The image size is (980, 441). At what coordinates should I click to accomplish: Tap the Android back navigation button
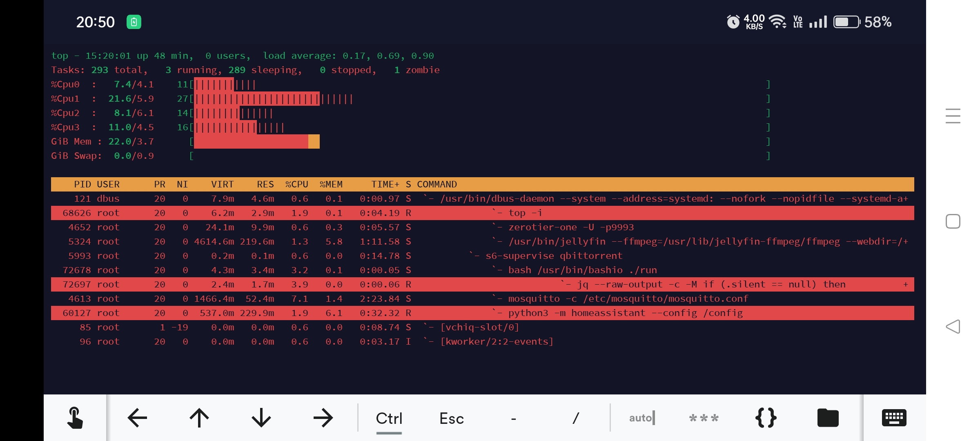click(953, 327)
